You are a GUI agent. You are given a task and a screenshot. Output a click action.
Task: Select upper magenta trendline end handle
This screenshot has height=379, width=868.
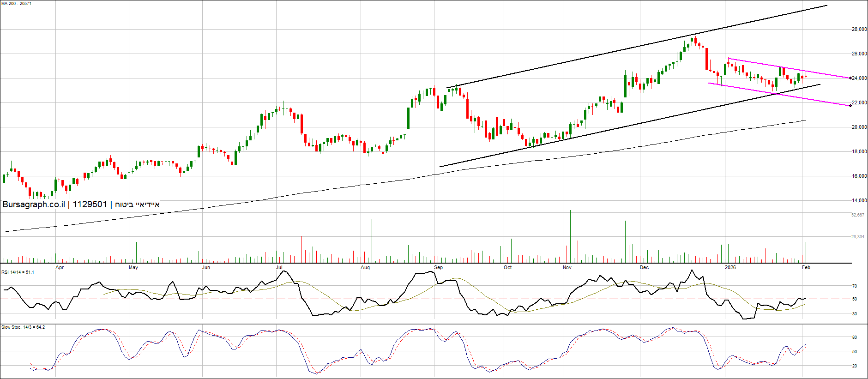(850, 78)
